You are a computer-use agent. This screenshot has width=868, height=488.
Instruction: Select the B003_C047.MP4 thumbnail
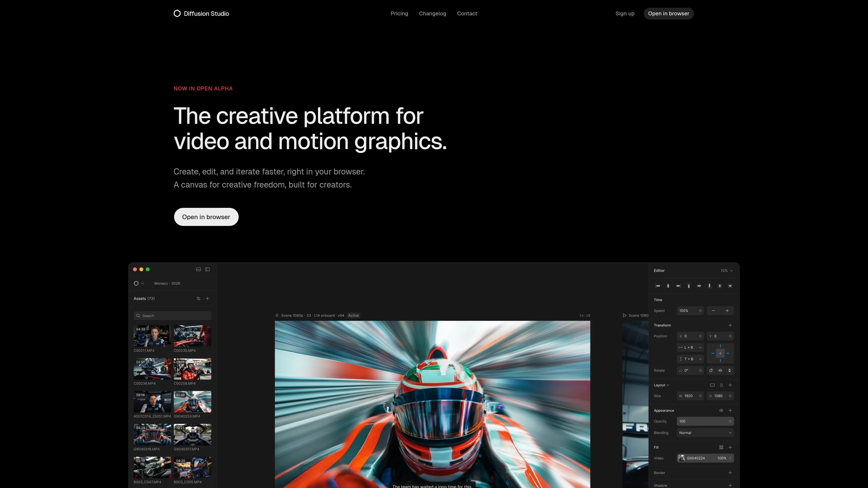(152, 467)
